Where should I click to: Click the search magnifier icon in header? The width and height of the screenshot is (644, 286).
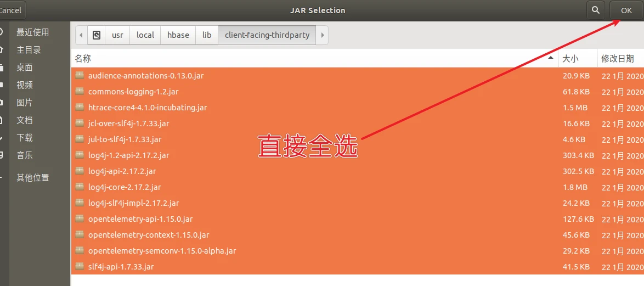pos(595,10)
